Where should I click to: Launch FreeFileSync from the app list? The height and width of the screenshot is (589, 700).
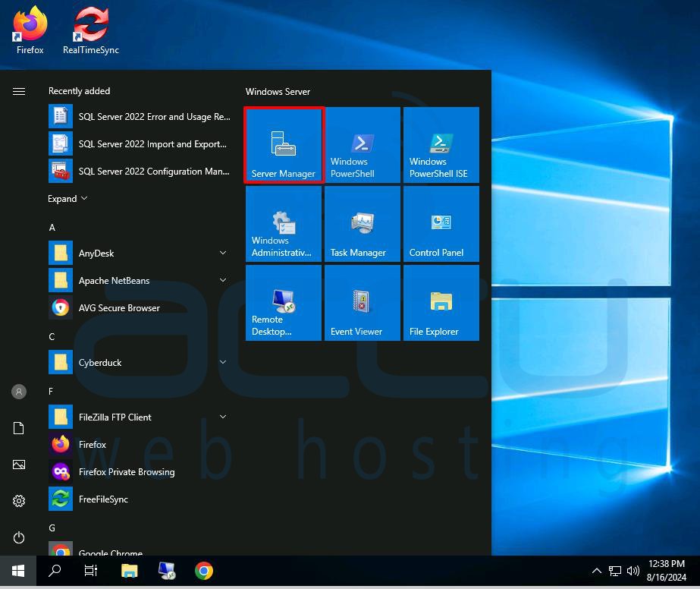click(140, 499)
